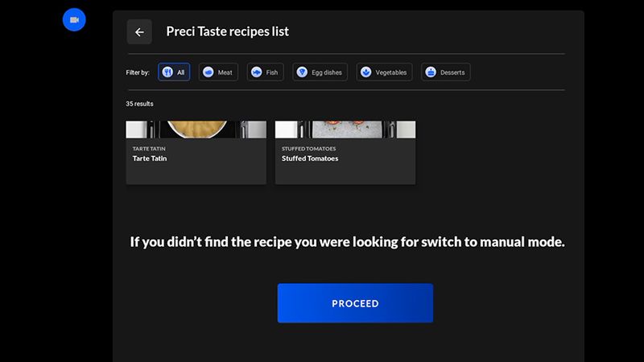Open the Stuffed Tomatoes recipe title
This screenshot has width=644, height=362.
[310, 158]
